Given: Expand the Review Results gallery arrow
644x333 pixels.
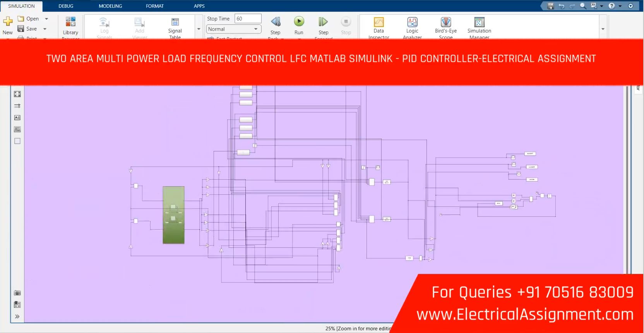Looking at the screenshot, I should click(x=603, y=29).
